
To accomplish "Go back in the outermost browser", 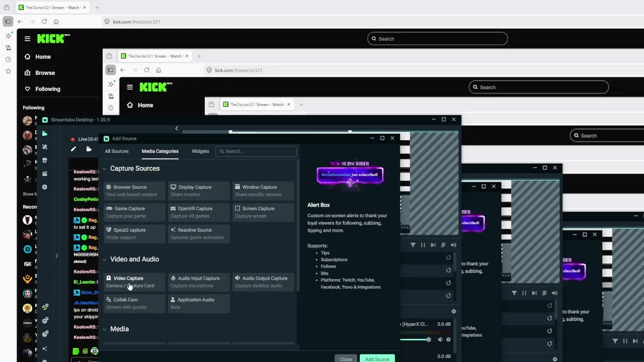I will tap(20, 22).
